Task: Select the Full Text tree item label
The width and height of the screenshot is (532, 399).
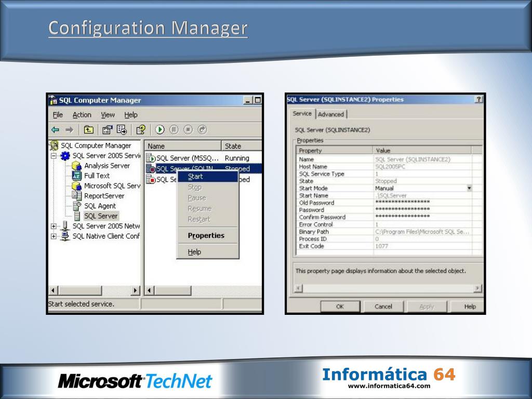Action: point(97,176)
